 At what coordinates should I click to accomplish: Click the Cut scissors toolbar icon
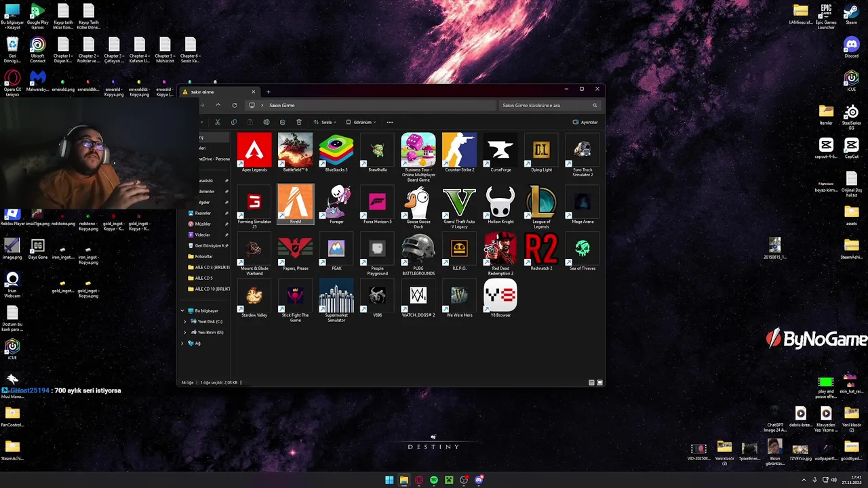coord(218,122)
